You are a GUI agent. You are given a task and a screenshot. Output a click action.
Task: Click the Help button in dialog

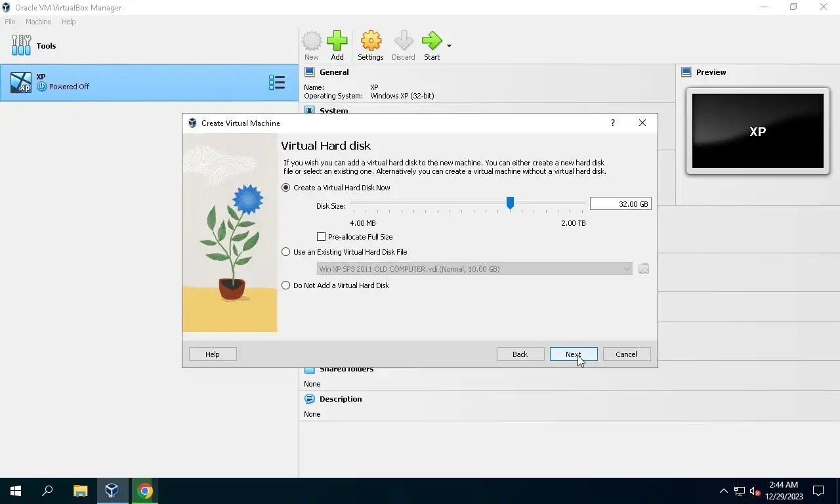213,354
